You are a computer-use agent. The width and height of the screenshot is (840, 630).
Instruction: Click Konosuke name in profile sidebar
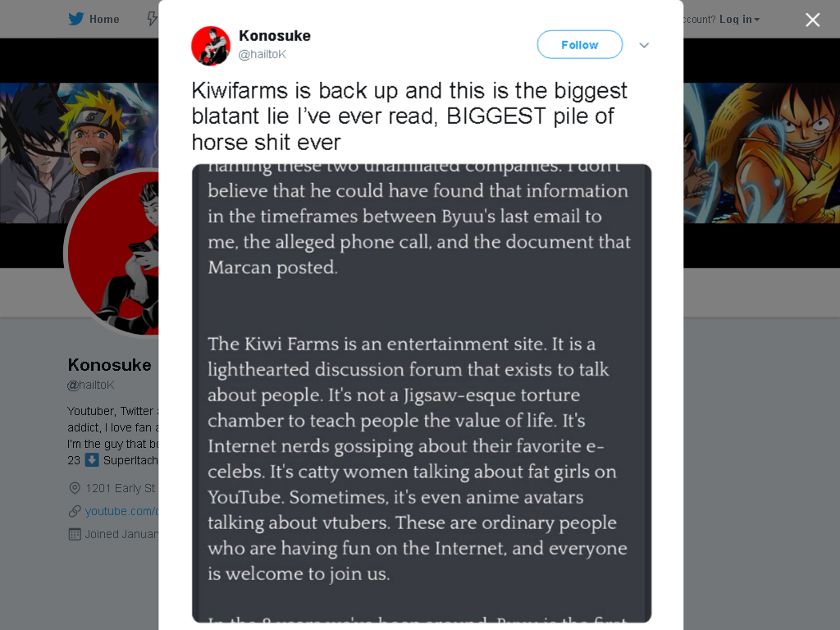110,365
